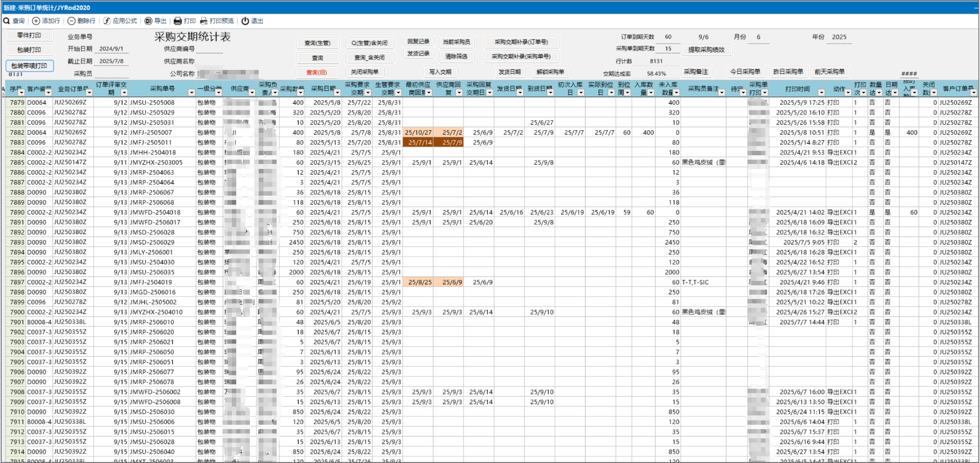The height and width of the screenshot is (463, 980).
Task: Click the red 查询(旧) button
Action: [x=317, y=72]
